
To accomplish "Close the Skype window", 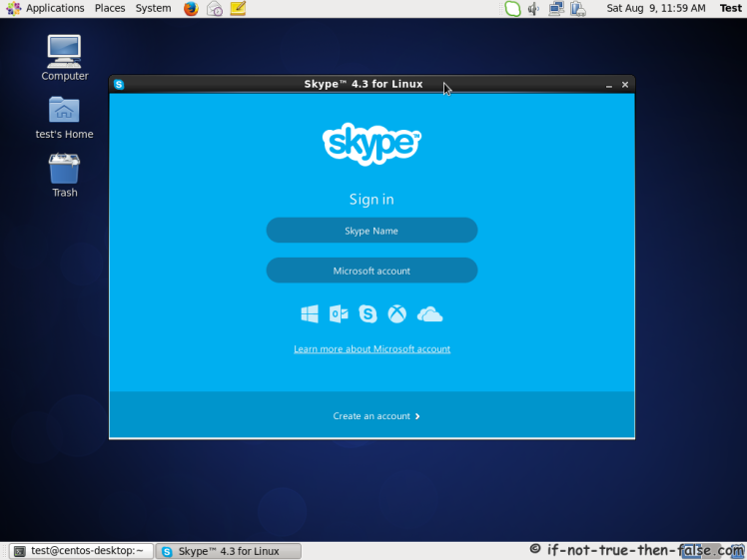I will [625, 85].
